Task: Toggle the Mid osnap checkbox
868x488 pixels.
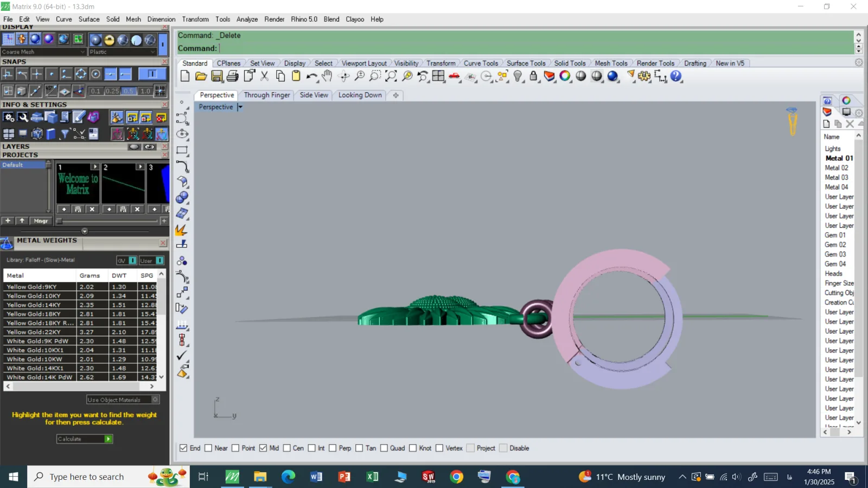Action: click(263, 448)
